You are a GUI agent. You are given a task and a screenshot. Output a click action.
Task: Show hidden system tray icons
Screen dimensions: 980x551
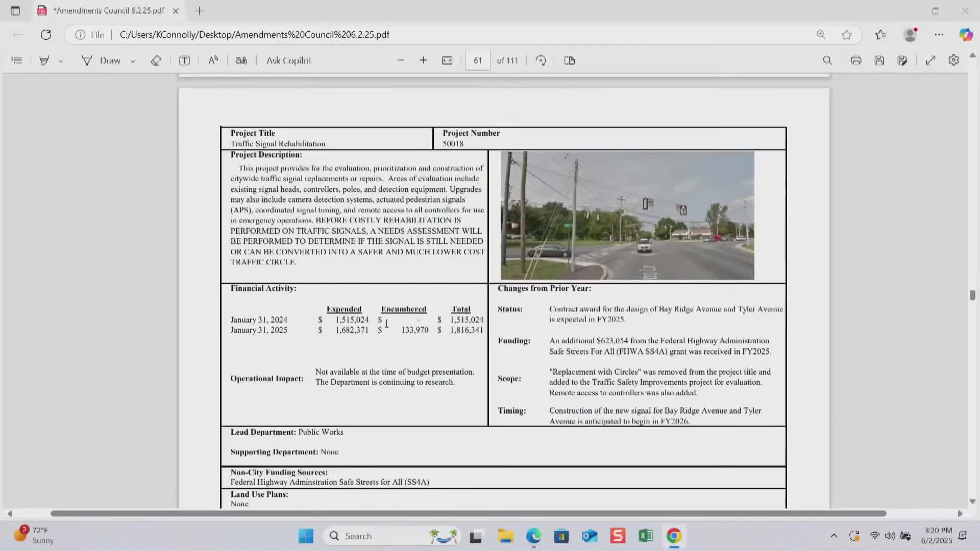tap(834, 536)
